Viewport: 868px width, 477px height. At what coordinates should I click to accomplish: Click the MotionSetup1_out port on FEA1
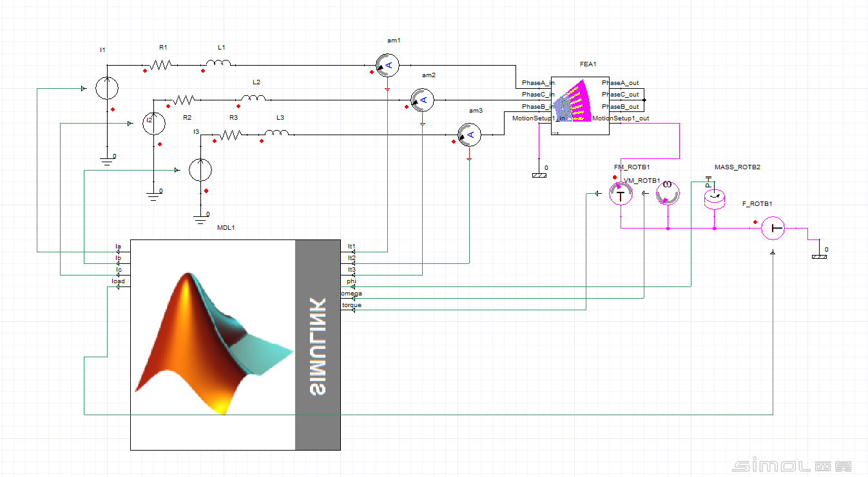pyautogui.click(x=621, y=118)
